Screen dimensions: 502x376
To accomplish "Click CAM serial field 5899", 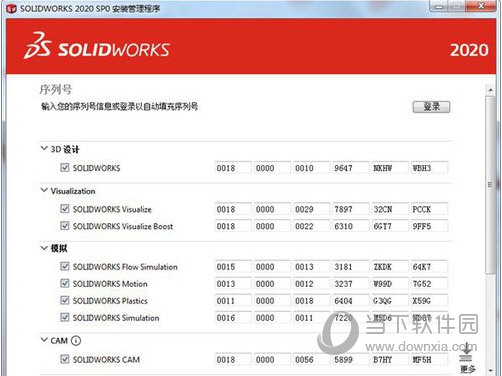I will (351, 360).
